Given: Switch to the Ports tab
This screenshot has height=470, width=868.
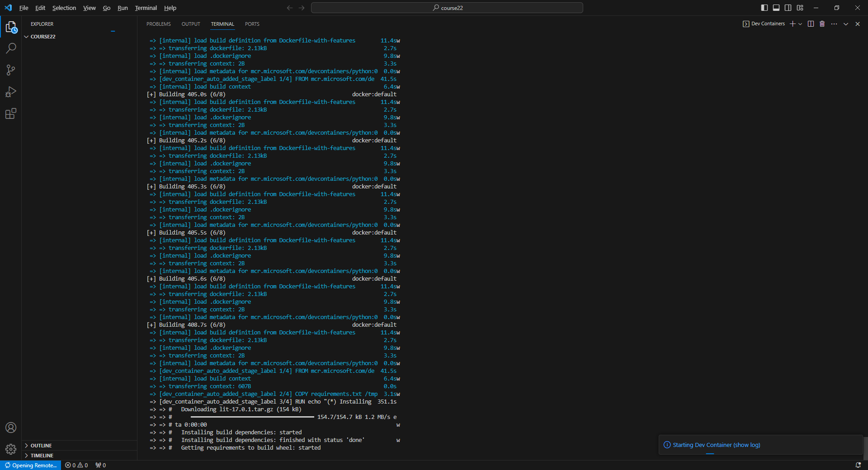Looking at the screenshot, I should coord(252,24).
